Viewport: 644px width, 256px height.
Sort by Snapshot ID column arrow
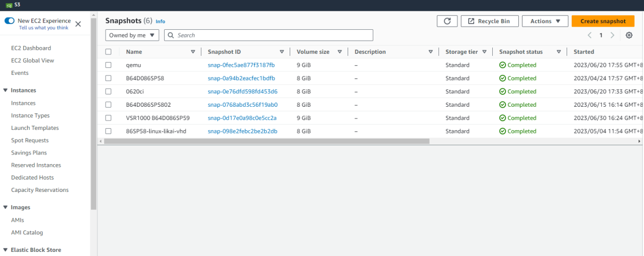[282, 52]
